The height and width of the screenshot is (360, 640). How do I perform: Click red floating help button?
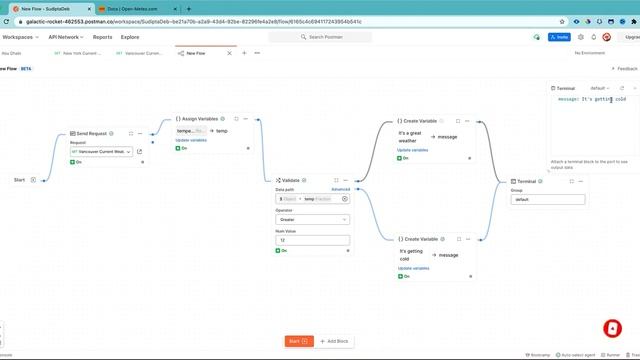612,329
